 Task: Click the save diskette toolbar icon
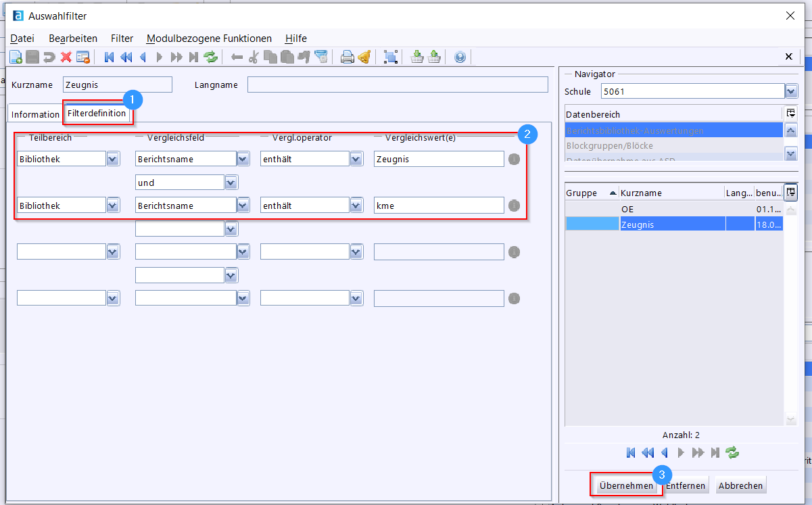click(x=32, y=57)
